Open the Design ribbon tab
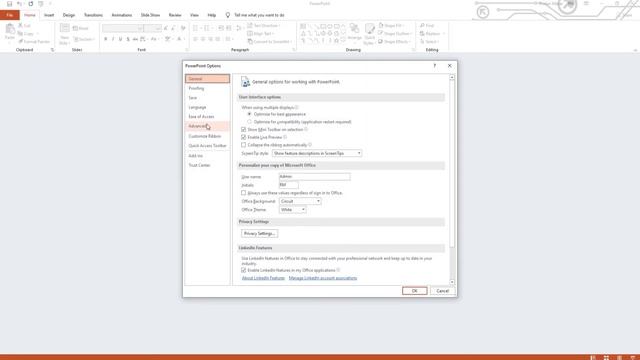640x360 pixels. coord(69,15)
